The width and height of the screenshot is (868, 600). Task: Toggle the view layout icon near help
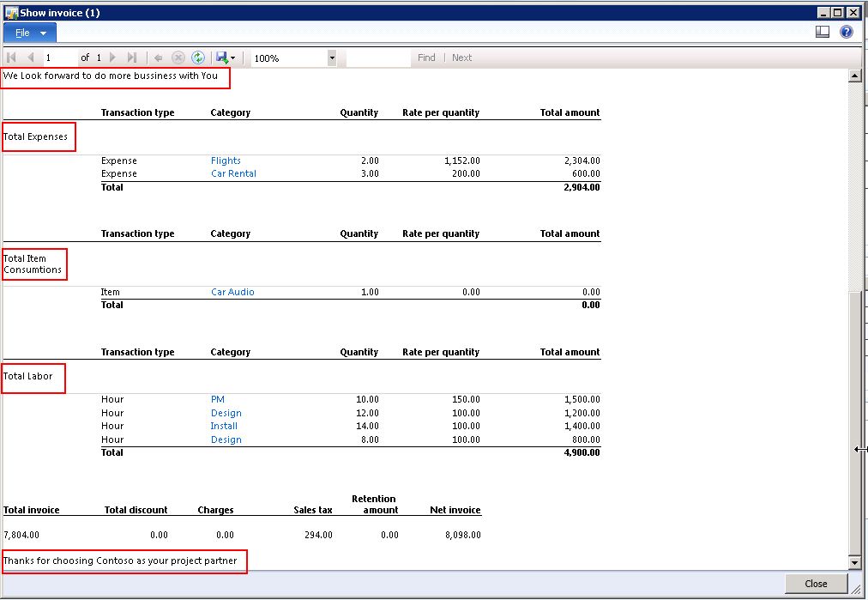pos(823,32)
